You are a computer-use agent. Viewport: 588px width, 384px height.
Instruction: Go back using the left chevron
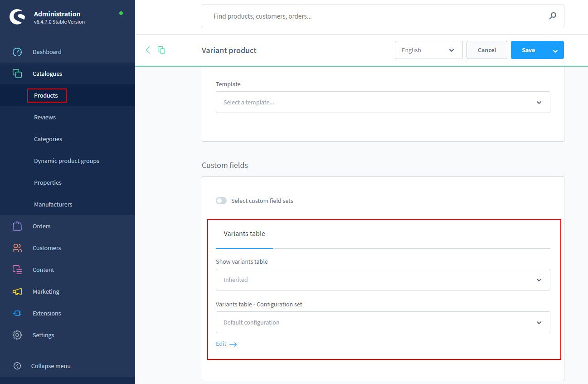tap(148, 50)
